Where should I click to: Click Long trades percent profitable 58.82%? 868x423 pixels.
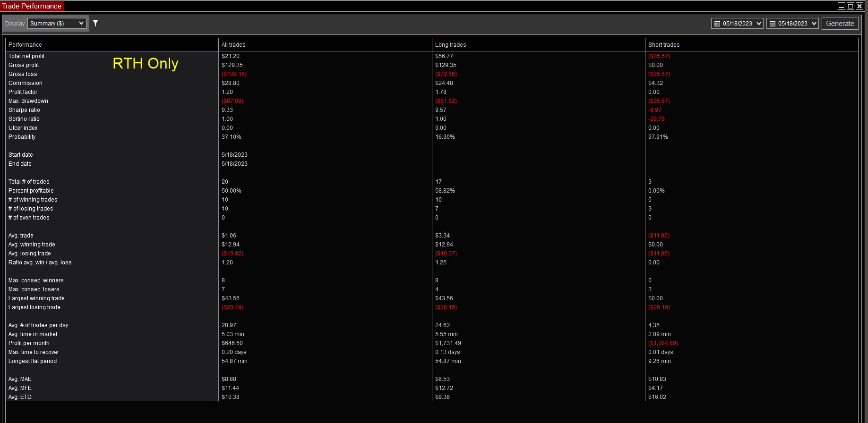coord(445,191)
